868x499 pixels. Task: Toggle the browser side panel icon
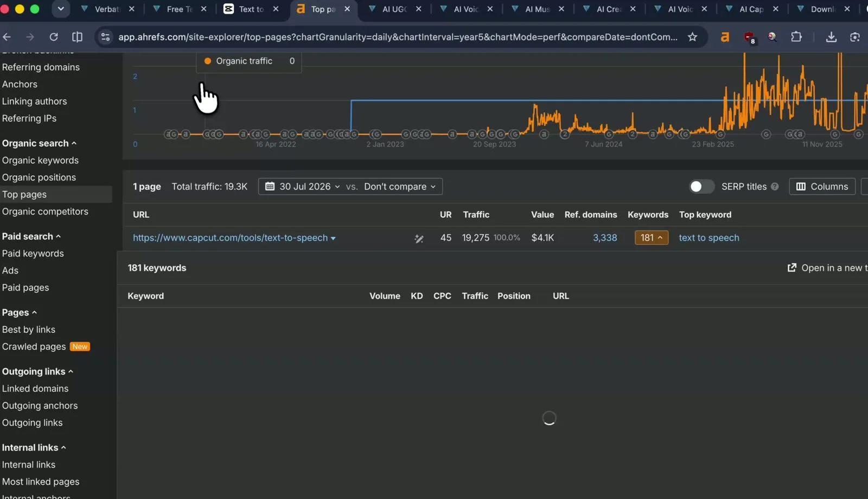click(x=77, y=37)
